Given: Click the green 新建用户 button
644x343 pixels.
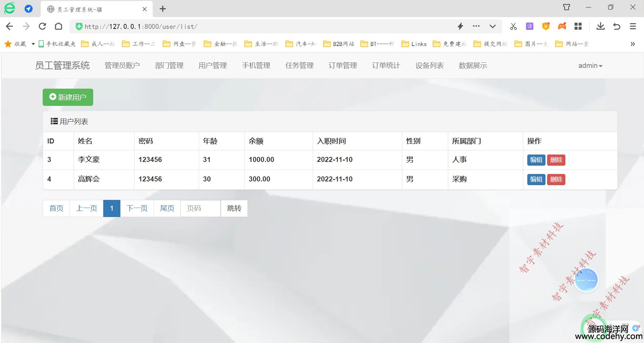Looking at the screenshot, I should tap(68, 97).
